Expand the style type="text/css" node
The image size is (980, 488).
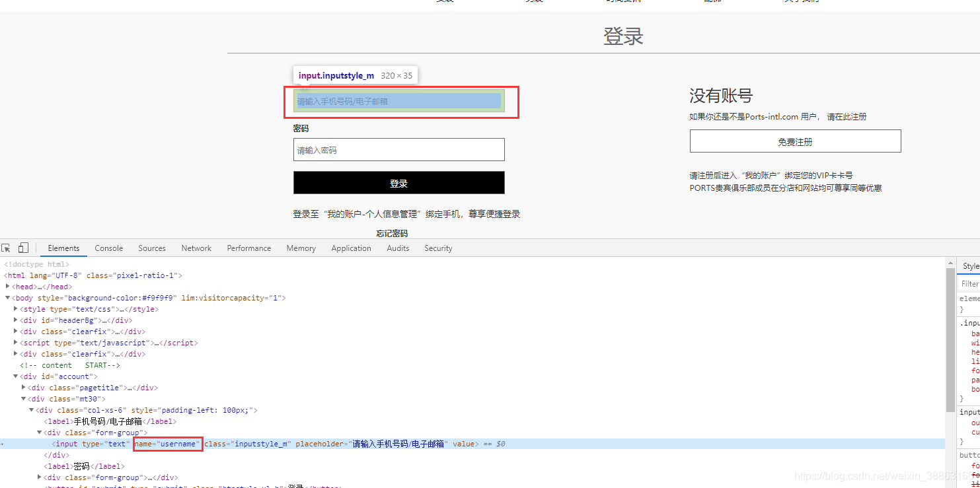click(16, 309)
